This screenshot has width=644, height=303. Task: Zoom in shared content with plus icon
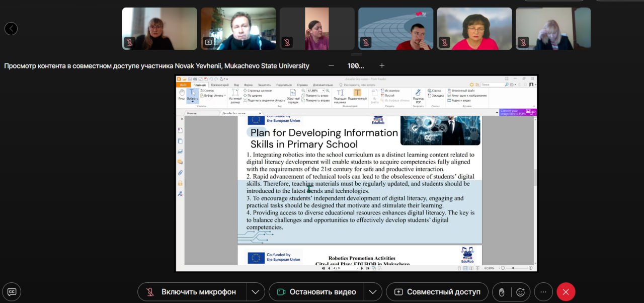pos(382,66)
